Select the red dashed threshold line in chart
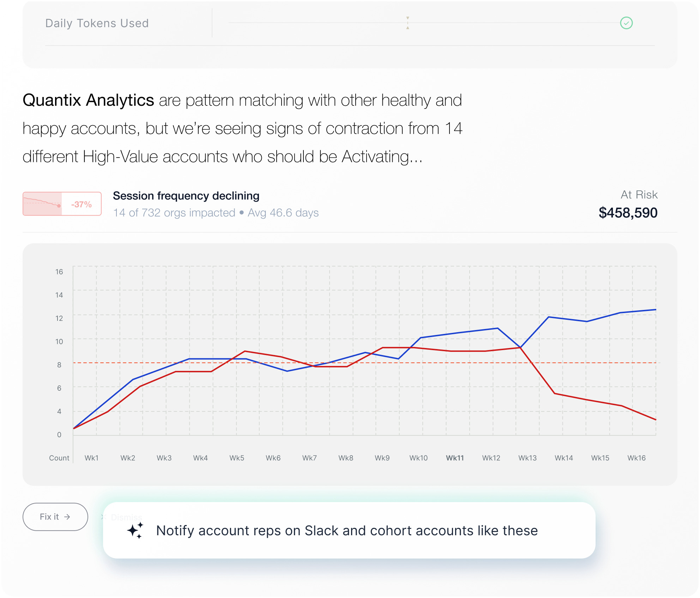 365,362
